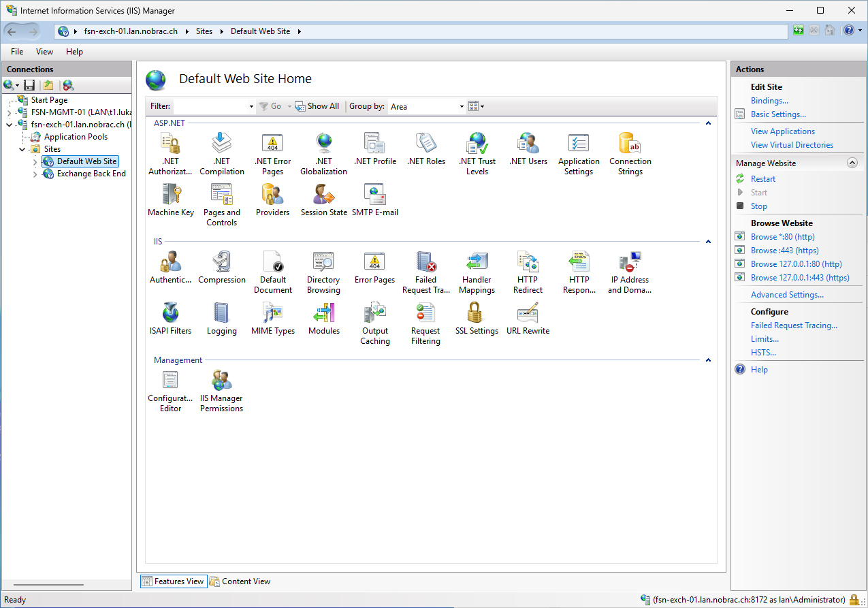Open the Pages and Controls feature
Viewport: 868px width, 608px height.
tap(222, 205)
